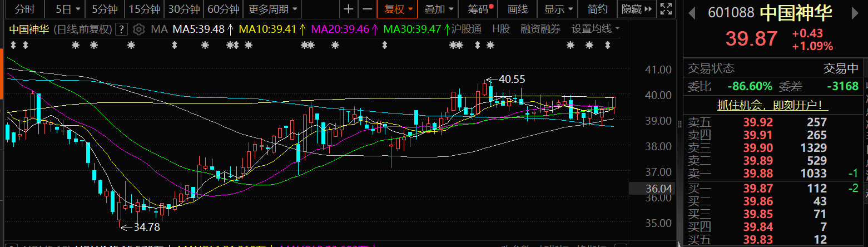The height and width of the screenshot is (247, 868).
Task: Select the 买四 order row at 39.84
Action: (773, 227)
